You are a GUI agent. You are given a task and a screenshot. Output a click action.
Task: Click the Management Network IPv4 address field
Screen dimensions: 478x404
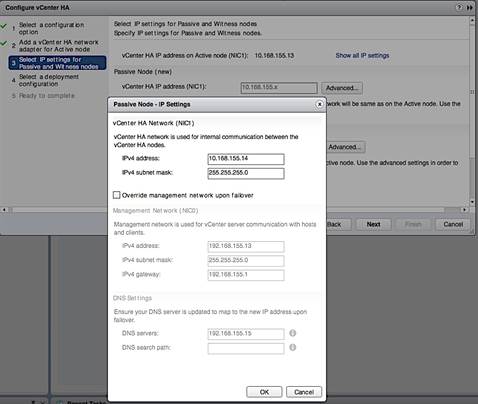(x=246, y=247)
